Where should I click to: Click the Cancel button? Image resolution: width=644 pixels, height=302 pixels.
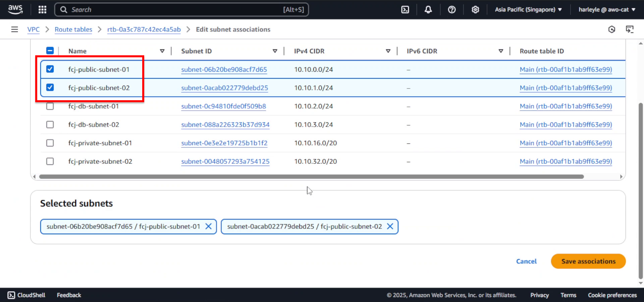[526, 261]
